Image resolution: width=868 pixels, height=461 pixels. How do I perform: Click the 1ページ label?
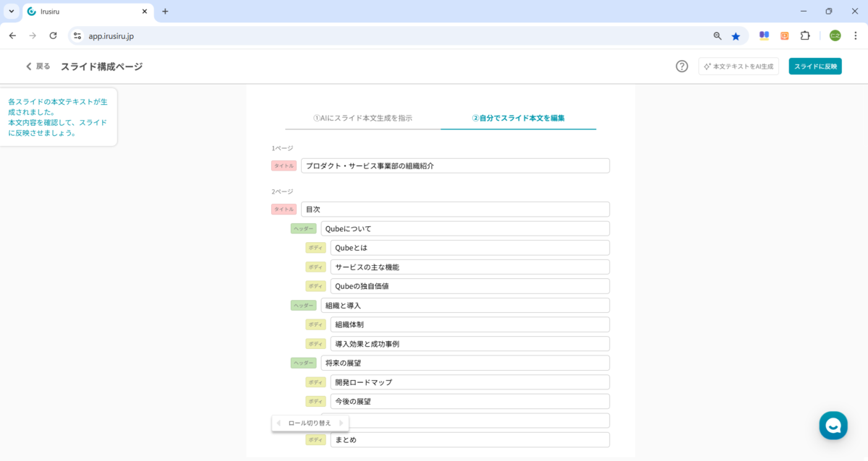pos(282,148)
